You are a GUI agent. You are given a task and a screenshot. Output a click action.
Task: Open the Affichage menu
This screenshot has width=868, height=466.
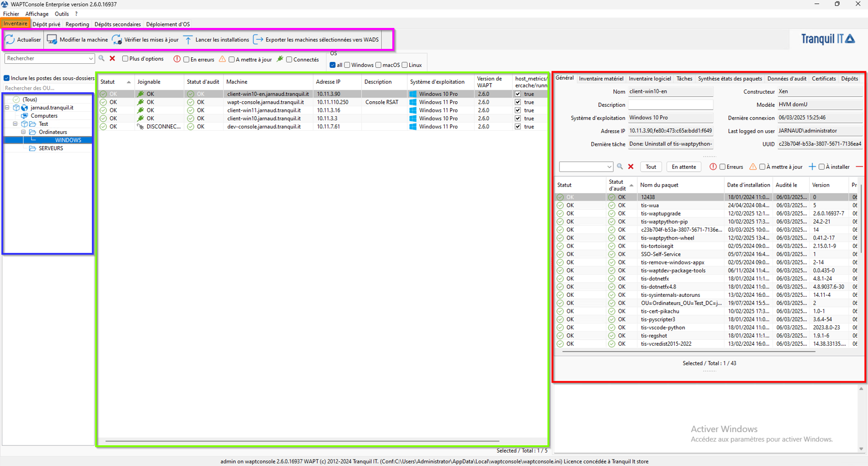point(37,14)
